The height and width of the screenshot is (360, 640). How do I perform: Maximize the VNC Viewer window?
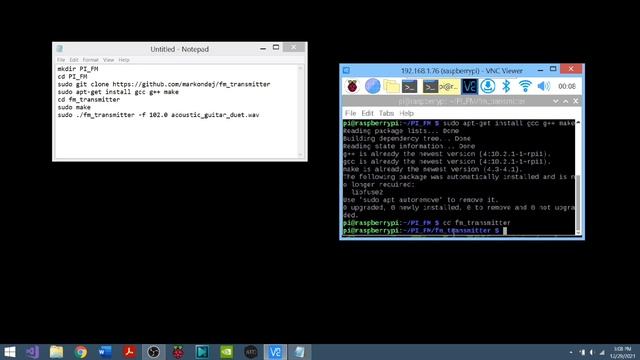553,69
